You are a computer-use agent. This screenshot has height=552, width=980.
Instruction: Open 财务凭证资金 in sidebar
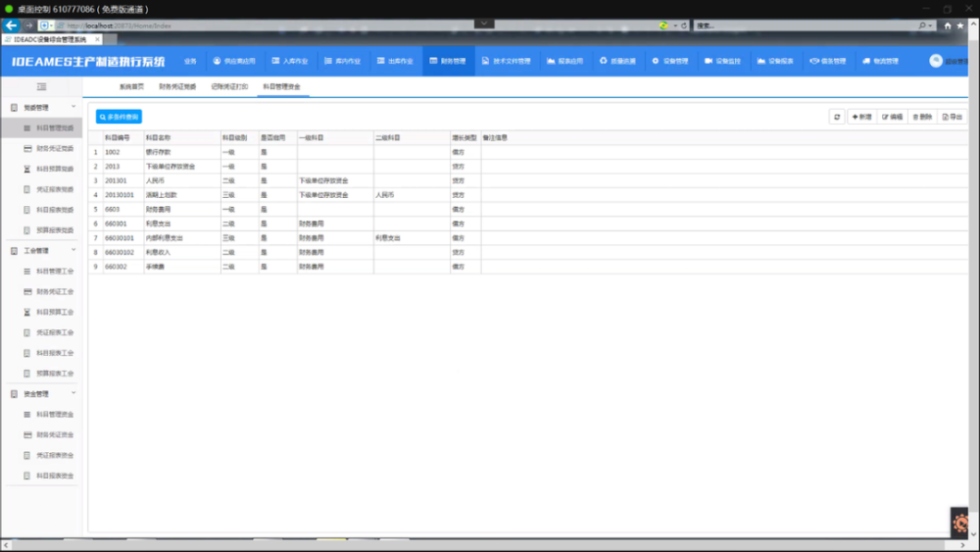(42, 435)
